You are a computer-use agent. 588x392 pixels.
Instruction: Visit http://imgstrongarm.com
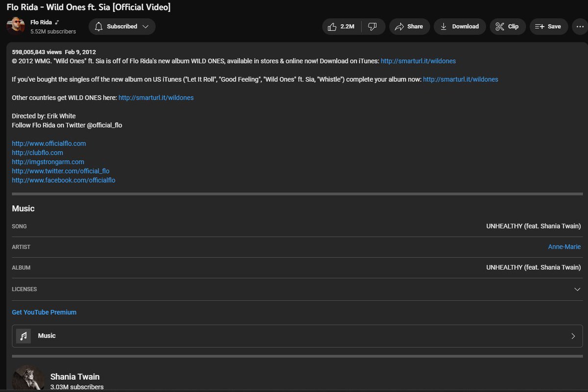point(48,162)
